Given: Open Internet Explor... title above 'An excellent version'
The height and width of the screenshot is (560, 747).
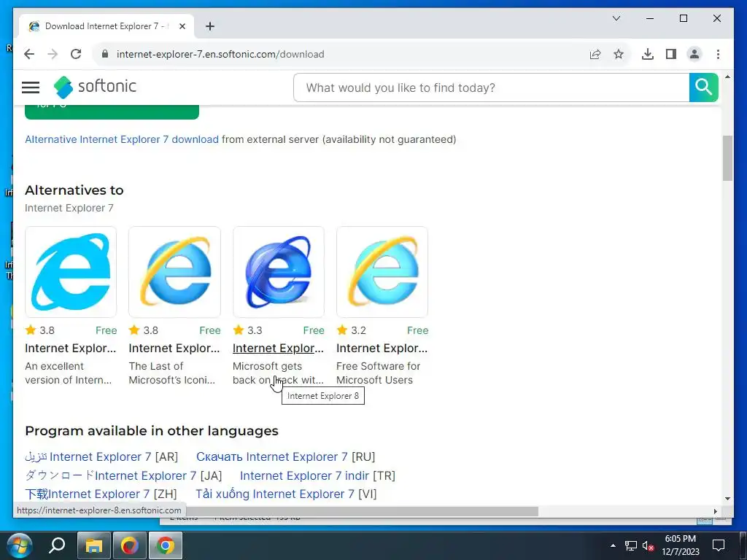Looking at the screenshot, I should 71,349.
